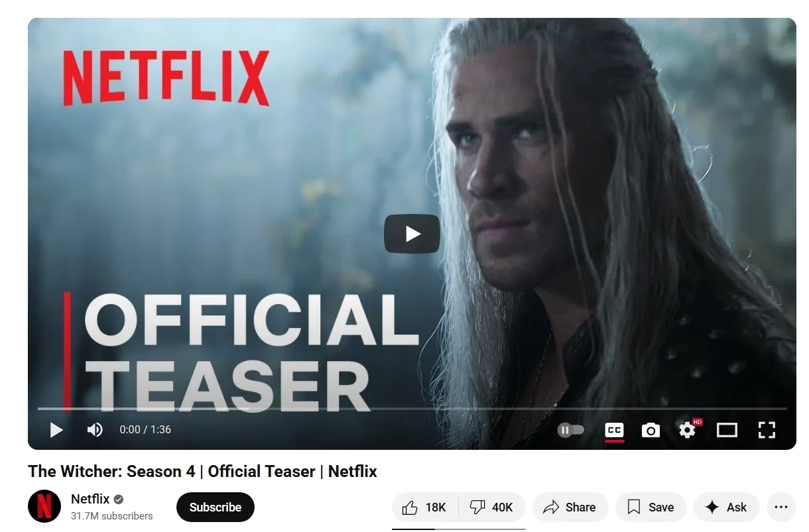Viewport: 809px width, 532px height.
Task: Toggle closed captions with the CC button
Action: click(615, 431)
